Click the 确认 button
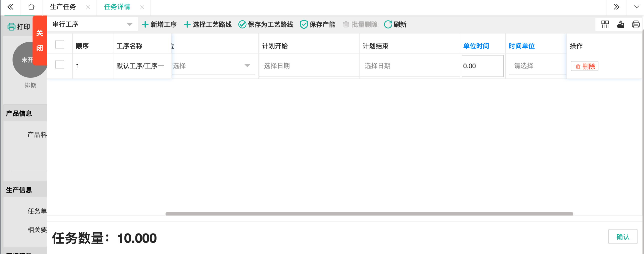This screenshot has width=644, height=254. (x=623, y=236)
